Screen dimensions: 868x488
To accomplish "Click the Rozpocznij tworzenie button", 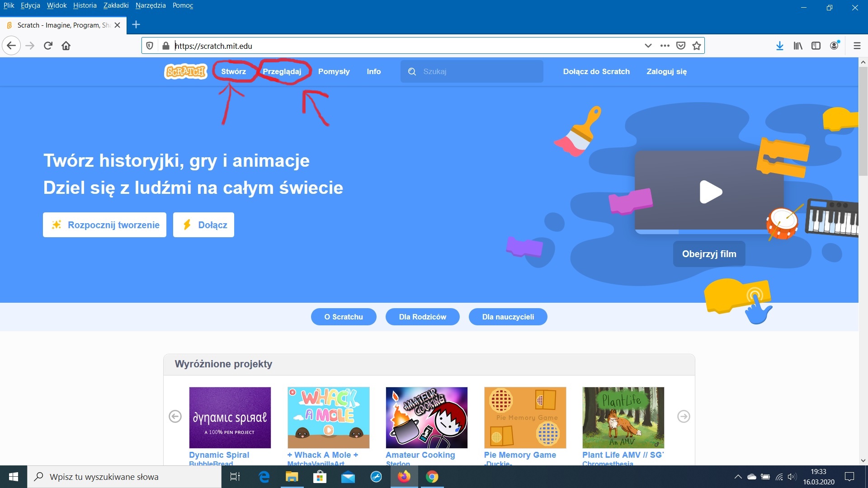I will 104,225.
